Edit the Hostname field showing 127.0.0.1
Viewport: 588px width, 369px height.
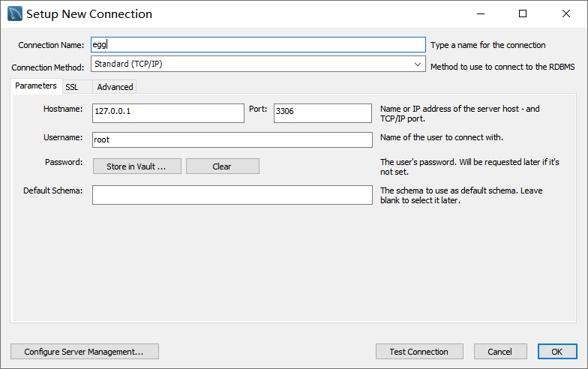(168, 112)
